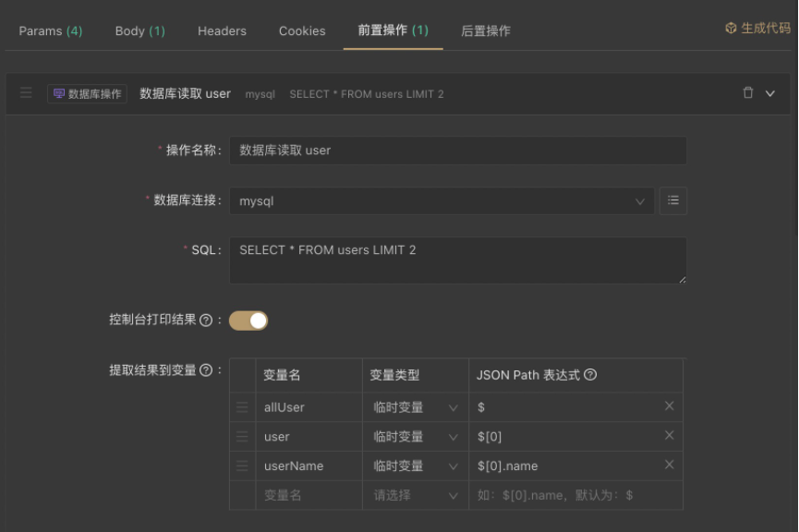Click the 数据库操作 tag
Image resolution: width=799 pixels, height=532 pixels.
click(87, 94)
